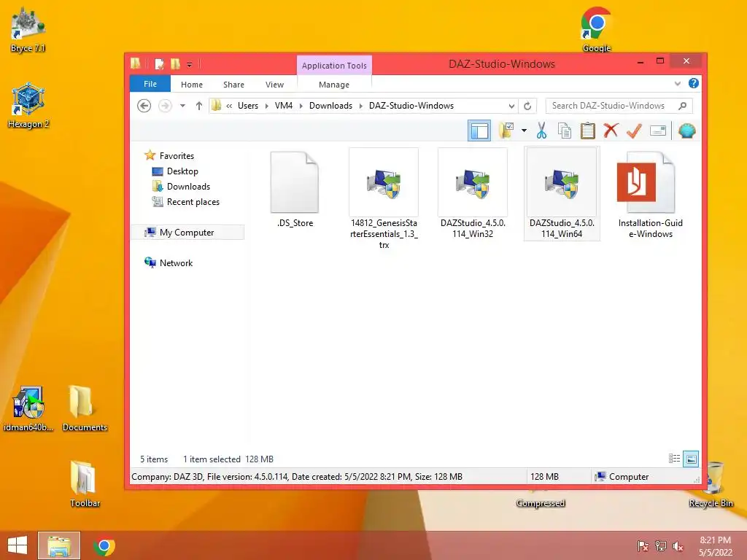Expand the arrow after Downloads breadcrumb

[360, 106]
